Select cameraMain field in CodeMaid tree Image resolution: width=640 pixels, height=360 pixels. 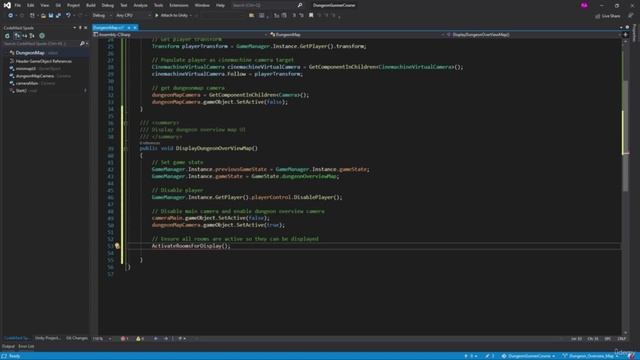point(27,83)
